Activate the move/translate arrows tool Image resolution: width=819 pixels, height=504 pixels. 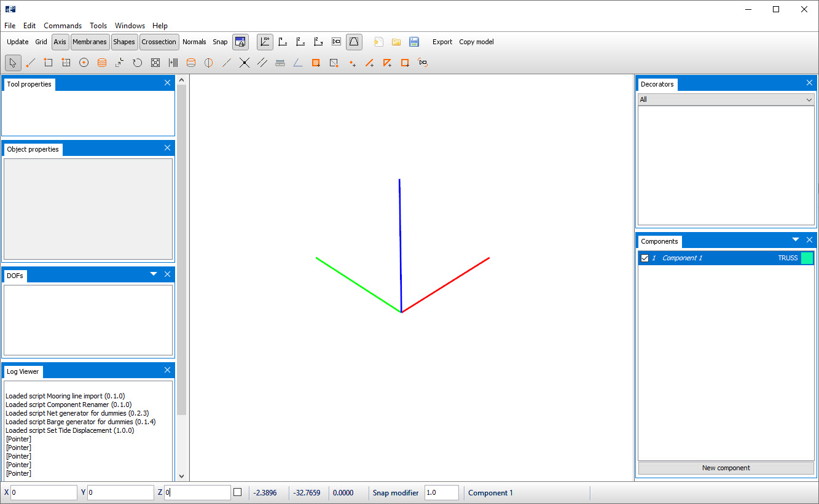click(x=120, y=63)
